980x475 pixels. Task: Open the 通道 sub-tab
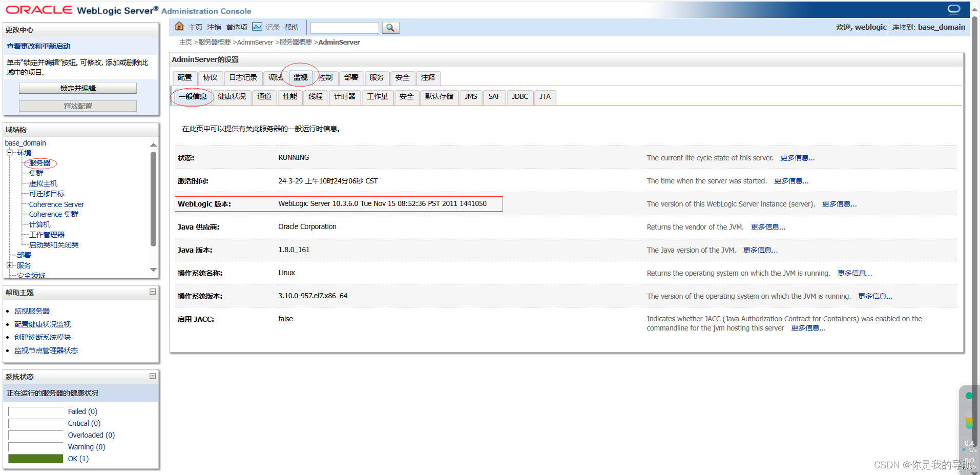point(264,97)
